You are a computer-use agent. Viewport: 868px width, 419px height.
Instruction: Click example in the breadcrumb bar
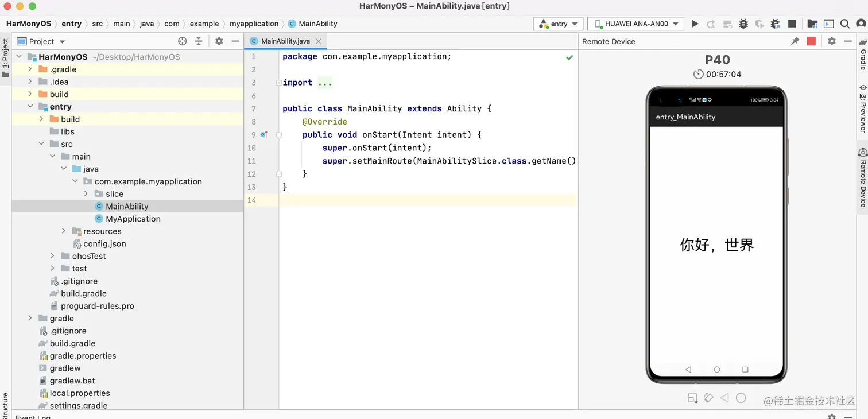click(x=204, y=24)
